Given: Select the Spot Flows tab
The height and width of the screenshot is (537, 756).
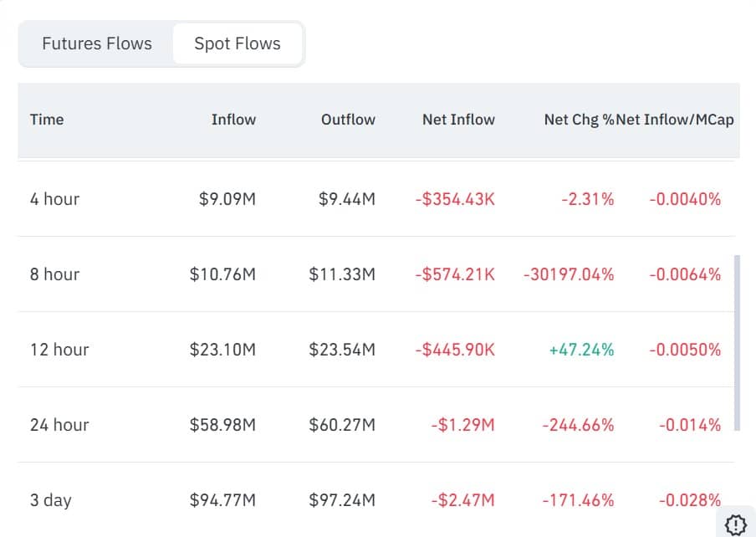Looking at the screenshot, I should 238,43.
